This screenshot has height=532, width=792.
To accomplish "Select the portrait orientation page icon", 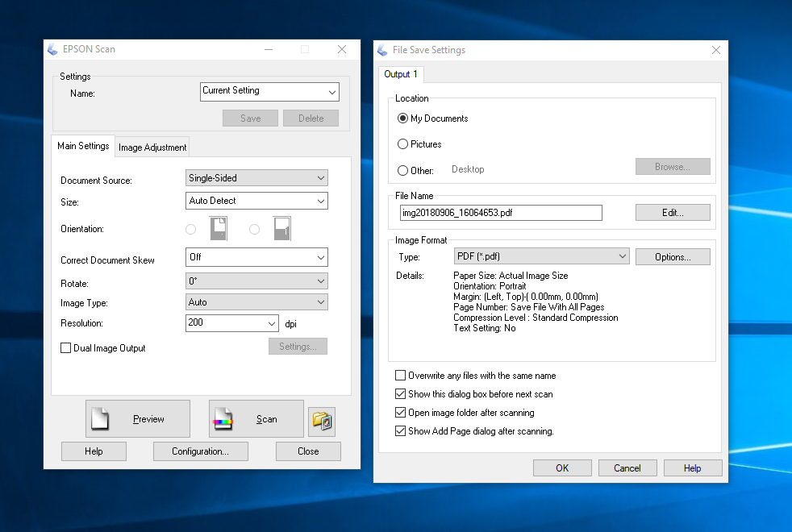I will [x=219, y=229].
